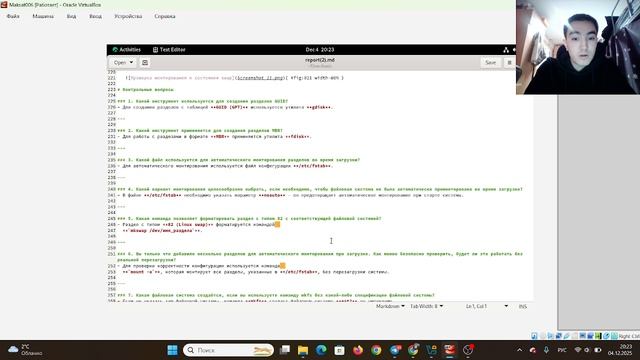Show hidden system tray icons
The image size is (640, 360).
tap(519, 350)
